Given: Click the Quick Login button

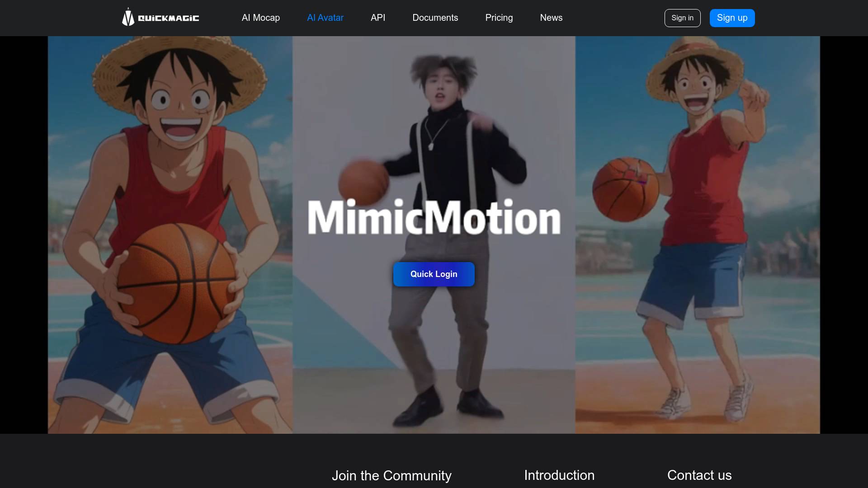Looking at the screenshot, I should (x=434, y=274).
